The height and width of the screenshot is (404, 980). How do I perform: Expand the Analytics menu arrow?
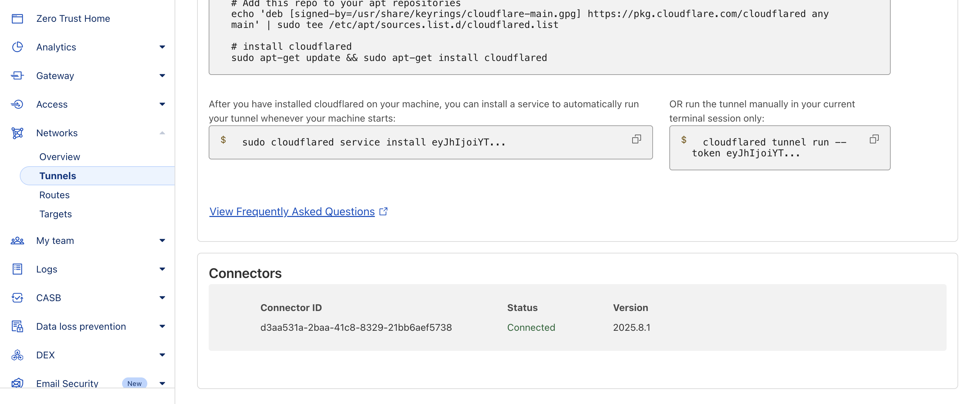tap(162, 47)
